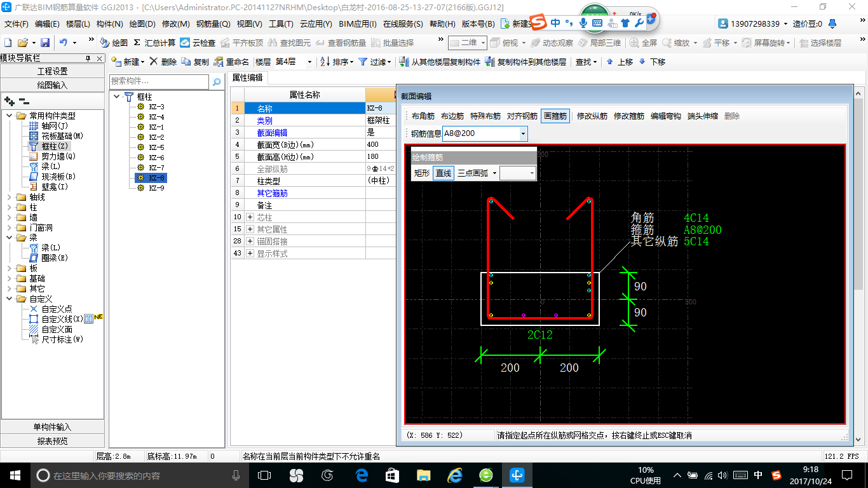Run 汇总计算 summary calculation

pos(154,43)
